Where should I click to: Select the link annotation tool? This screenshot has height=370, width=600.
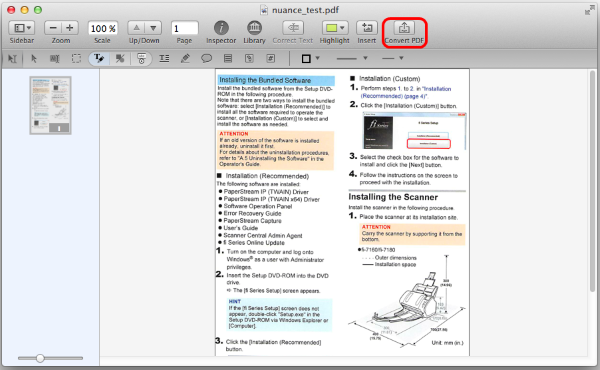(x=249, y=59)
